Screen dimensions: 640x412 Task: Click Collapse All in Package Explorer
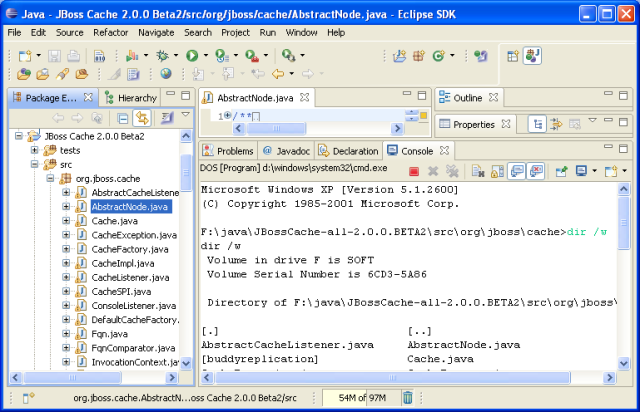(122, 118)
